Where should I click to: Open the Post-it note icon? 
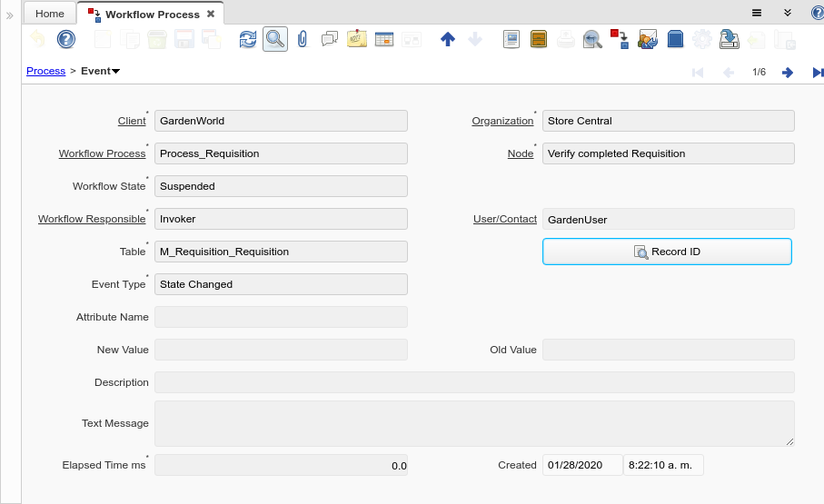pos(356,39)
